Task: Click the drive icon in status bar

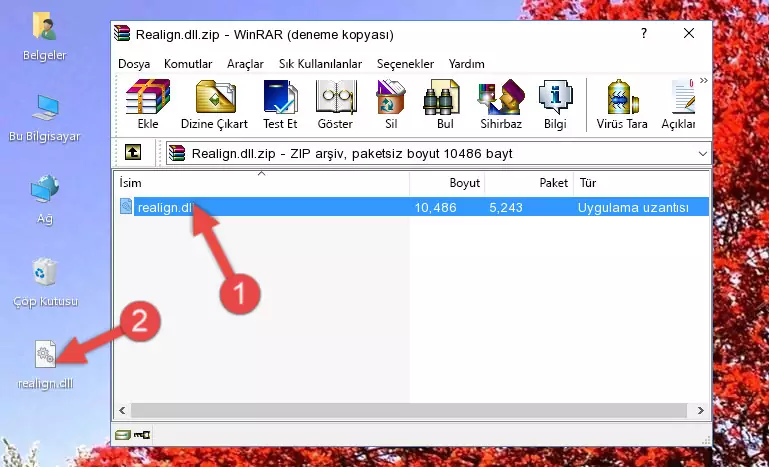Action: click(x=122, y=435)
